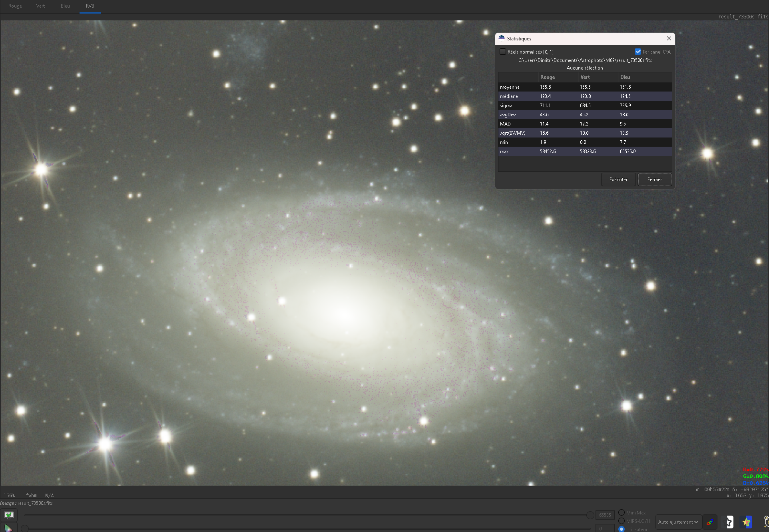Viewport: 769px width, 532px height.
Task: Click the upper cutoff slider handle
Action: click(x=590, y=515)
